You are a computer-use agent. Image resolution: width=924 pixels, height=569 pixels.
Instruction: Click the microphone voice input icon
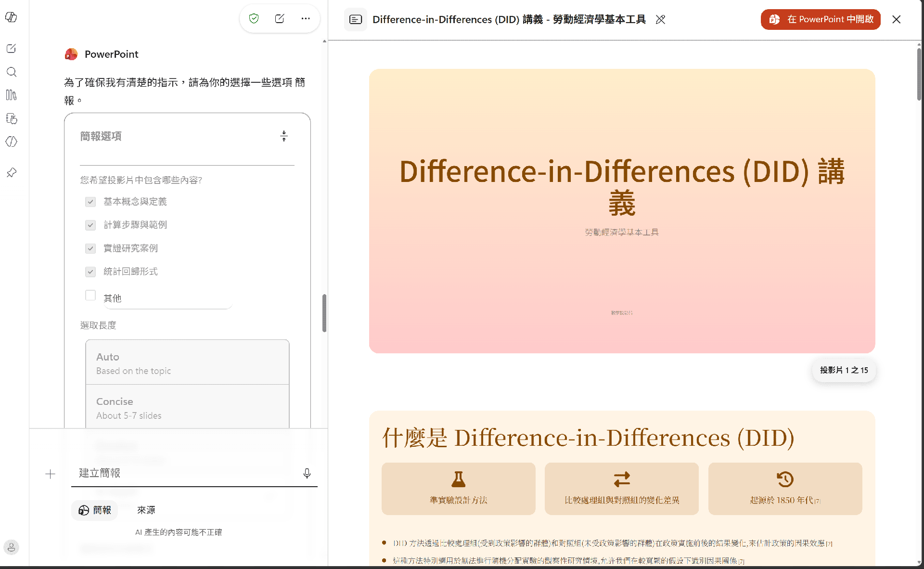pos(307,474)
